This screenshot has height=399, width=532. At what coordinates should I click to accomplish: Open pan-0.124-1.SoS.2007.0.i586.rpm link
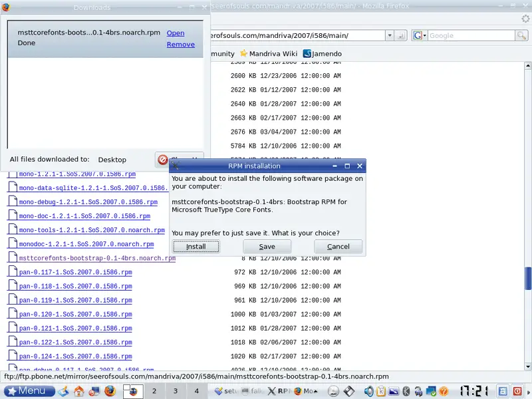[x=75, y=356]
